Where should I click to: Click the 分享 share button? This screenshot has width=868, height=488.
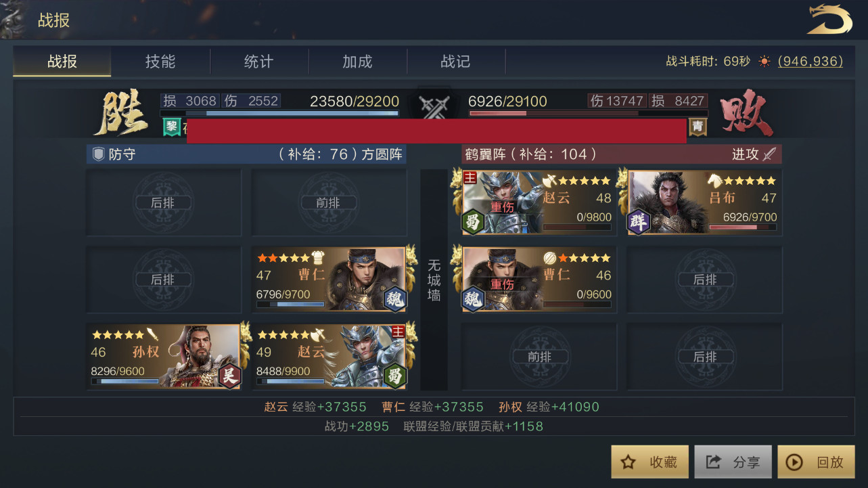(733, 462)
